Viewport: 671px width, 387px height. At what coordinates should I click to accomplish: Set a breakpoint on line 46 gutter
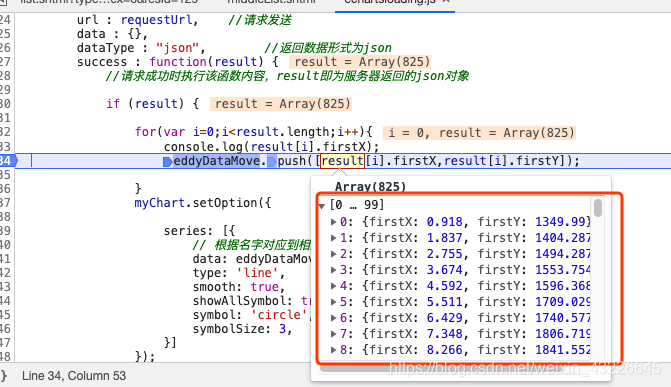coord(6,329)
